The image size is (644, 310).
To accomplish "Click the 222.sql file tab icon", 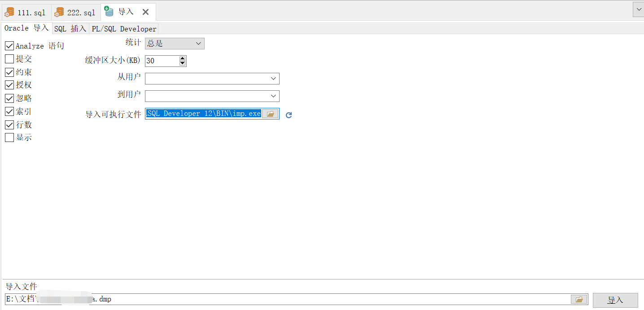I will pyautogui.click(x=59, y=12).
